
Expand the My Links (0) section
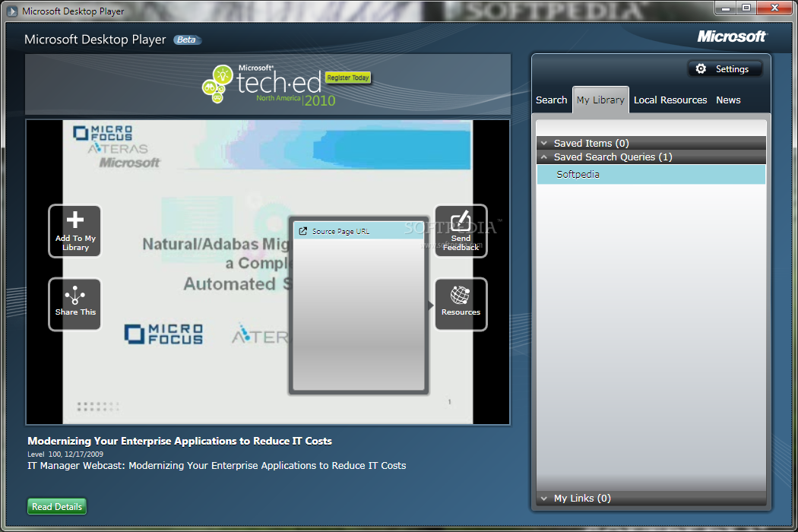click(x=651, y=498)
